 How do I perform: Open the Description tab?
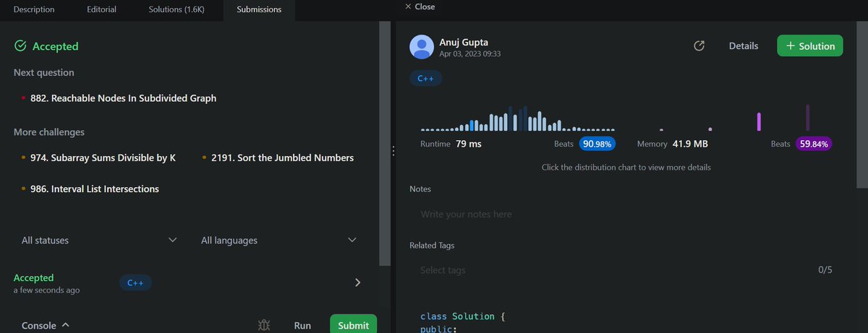34,9
